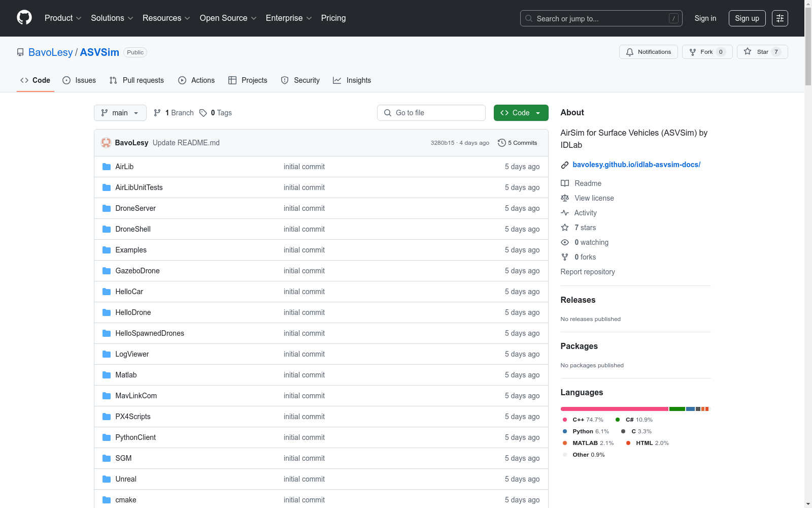812x508 pixels.
Task: Visit bavolesy.github.io/idlab-asvsim-docs link
Action: [x=636, y=165]
